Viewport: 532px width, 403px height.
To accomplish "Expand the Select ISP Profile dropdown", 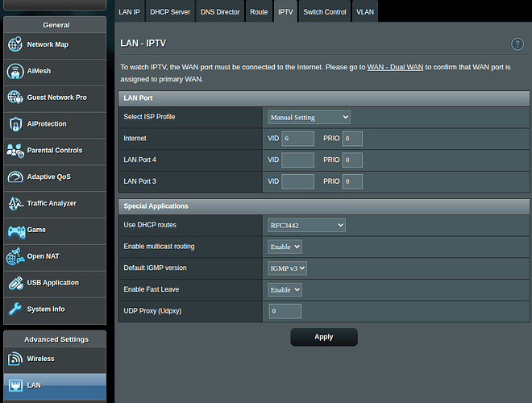I will point(309,118).
